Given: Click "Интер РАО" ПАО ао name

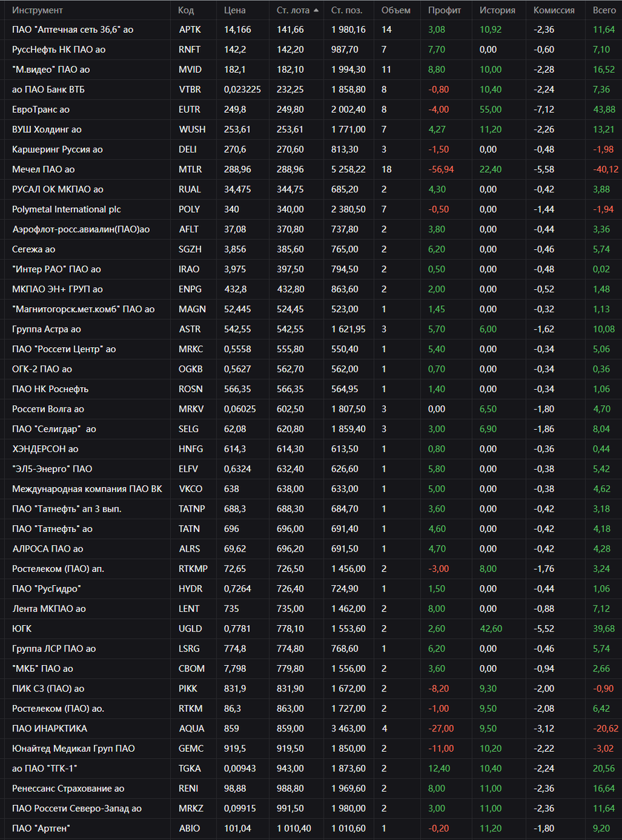Looking at the screenshot, I should point(56,269).
